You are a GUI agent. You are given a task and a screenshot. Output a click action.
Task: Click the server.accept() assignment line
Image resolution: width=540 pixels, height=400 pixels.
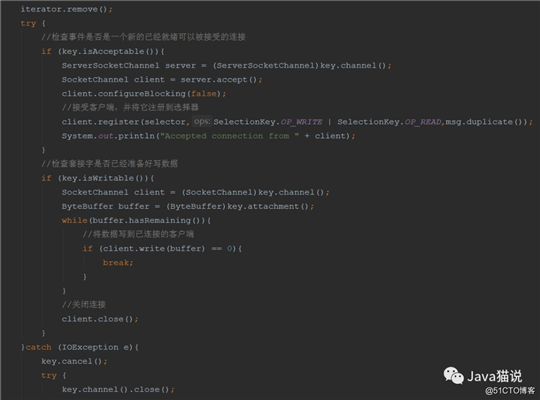162,80
